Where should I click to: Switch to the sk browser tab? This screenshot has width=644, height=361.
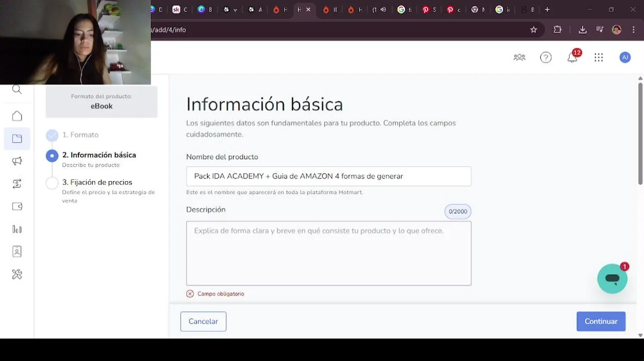(180, 10)
